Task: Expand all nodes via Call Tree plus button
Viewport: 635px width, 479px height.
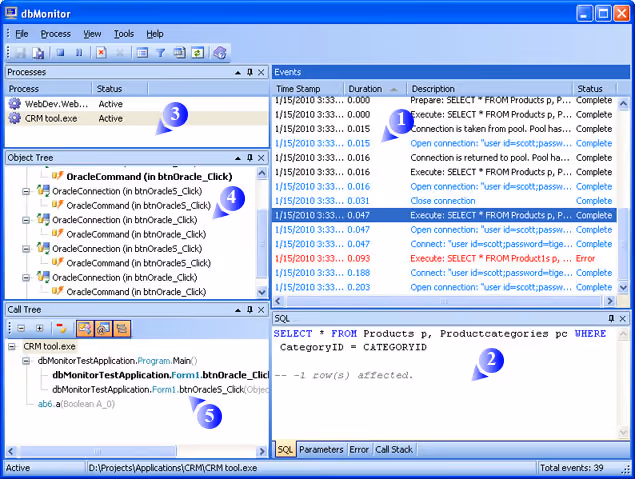Action: tap(40, 328)
